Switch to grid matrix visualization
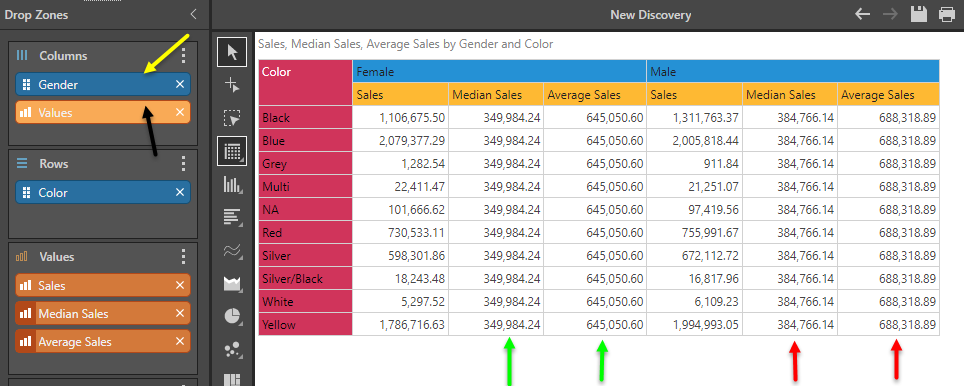 (232, 152)
